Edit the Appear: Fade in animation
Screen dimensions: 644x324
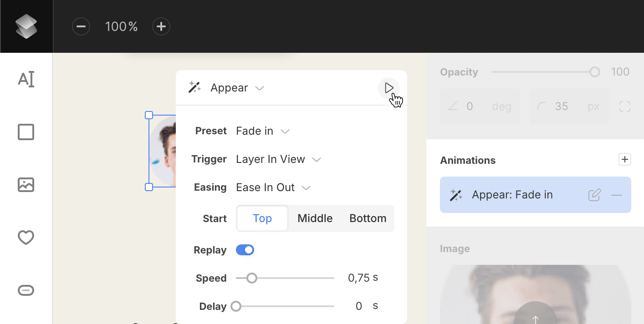point(594,195)
